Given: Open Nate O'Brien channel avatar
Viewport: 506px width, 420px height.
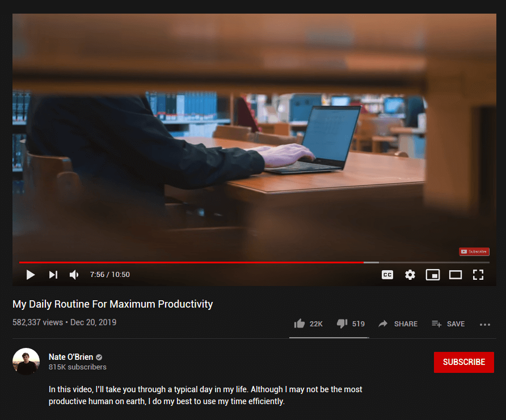Looking at the screenshot, I should pyautogui.click(x=26, y=361).
